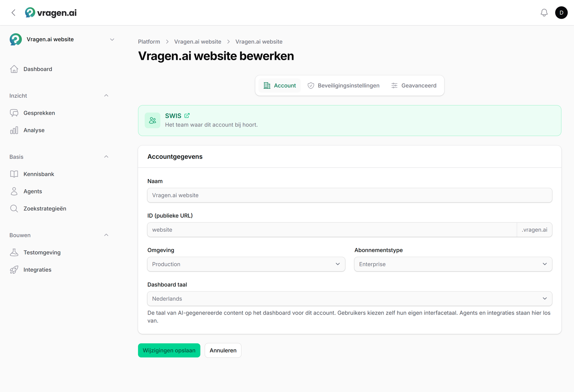Switch to the Geavanceerd tab
Viewport: 574px width, 392px height.
point(414,85)
